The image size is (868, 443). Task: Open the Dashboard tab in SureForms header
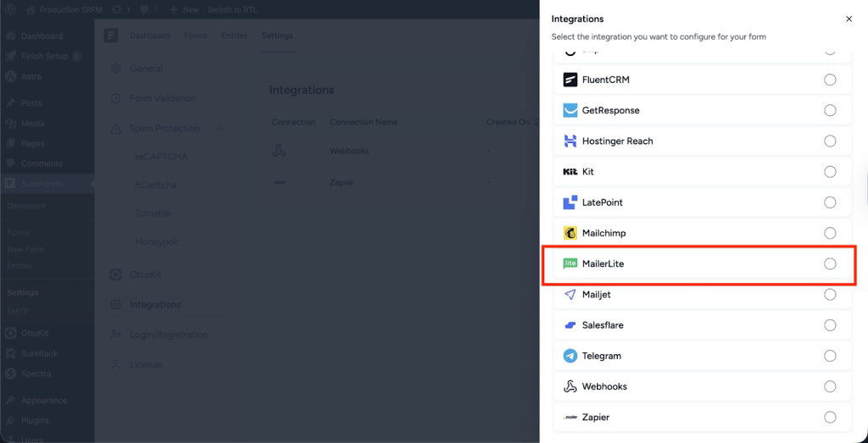click(x=150, y=36)
